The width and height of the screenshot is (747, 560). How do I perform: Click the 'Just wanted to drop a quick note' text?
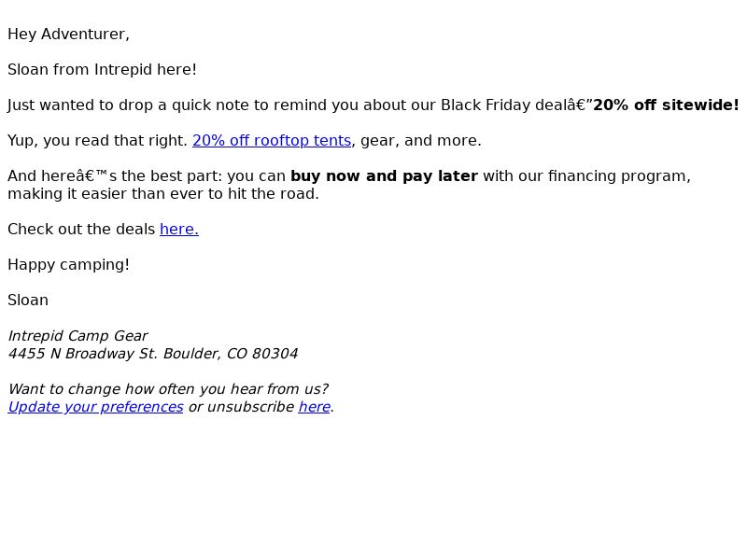coord(128,105)
